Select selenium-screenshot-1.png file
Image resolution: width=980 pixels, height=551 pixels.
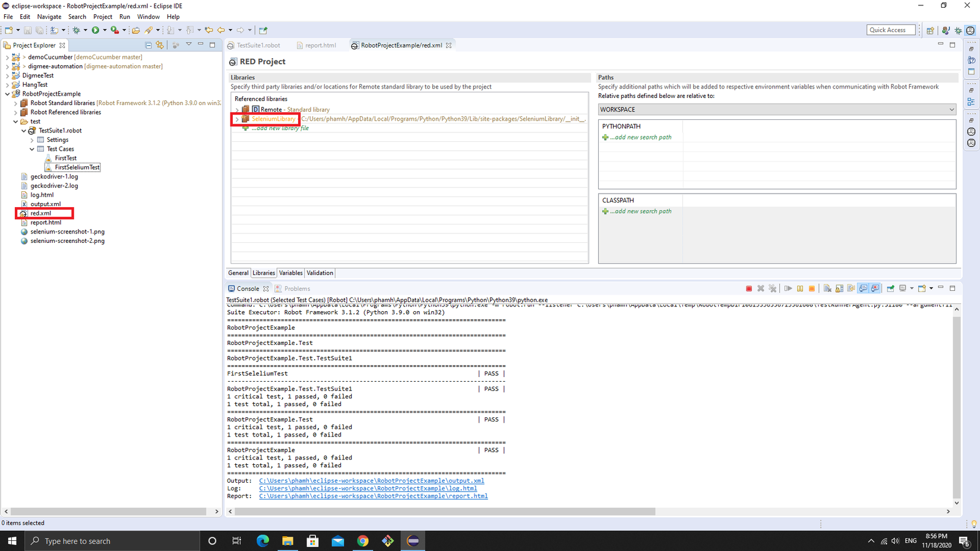[x=67, y=232]
